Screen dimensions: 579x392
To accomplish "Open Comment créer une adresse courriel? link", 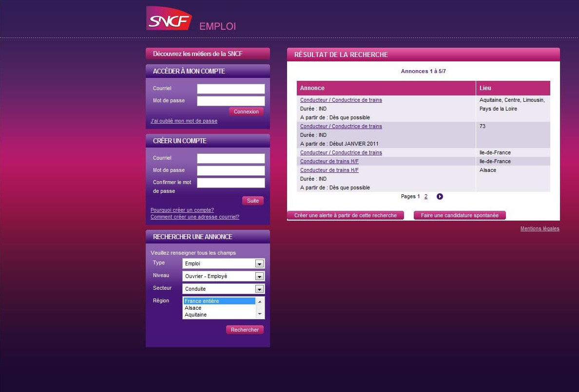I will (x=195, y=217).
